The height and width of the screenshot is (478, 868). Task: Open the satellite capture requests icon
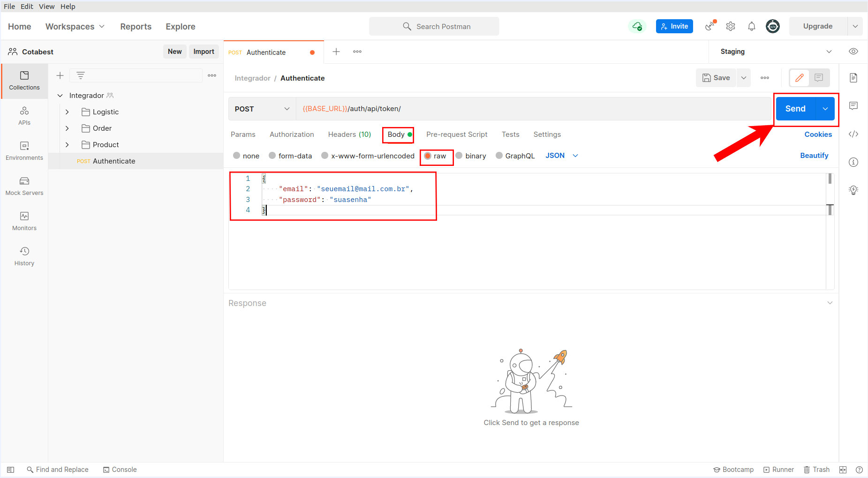(x=710, y=26)
